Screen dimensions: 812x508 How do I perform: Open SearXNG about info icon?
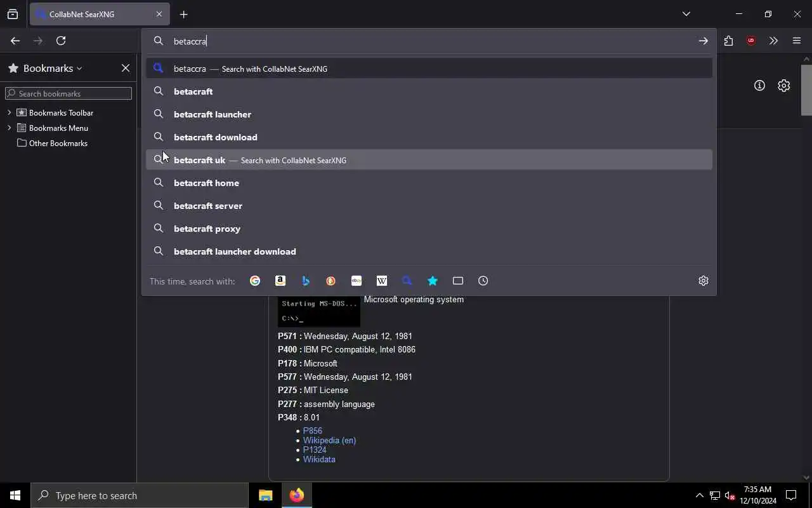[759, 85]
